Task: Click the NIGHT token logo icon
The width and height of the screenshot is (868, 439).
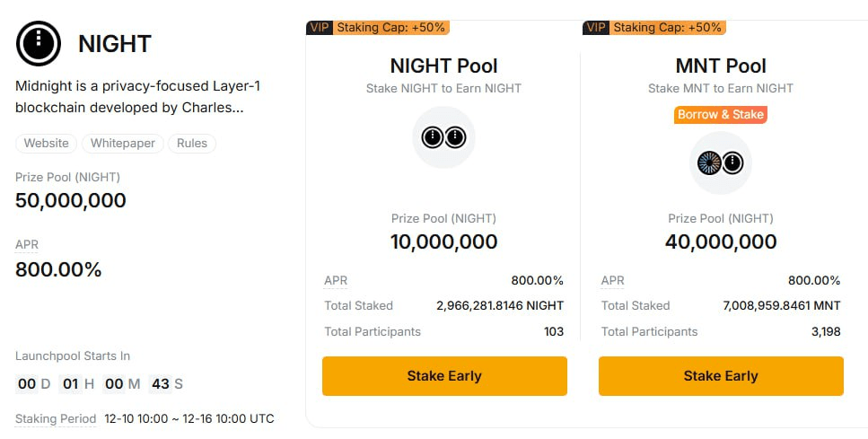Action: click(39, 43)
